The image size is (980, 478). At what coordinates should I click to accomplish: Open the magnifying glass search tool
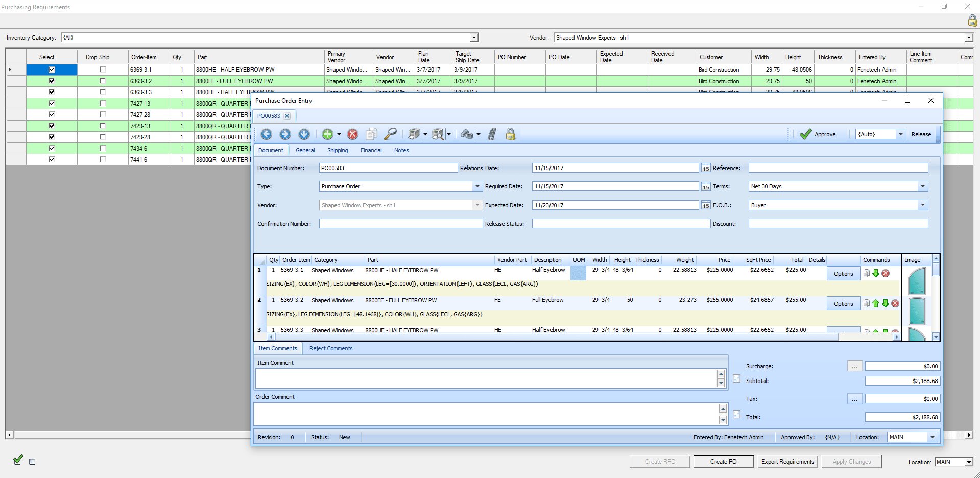coord(390,134)
